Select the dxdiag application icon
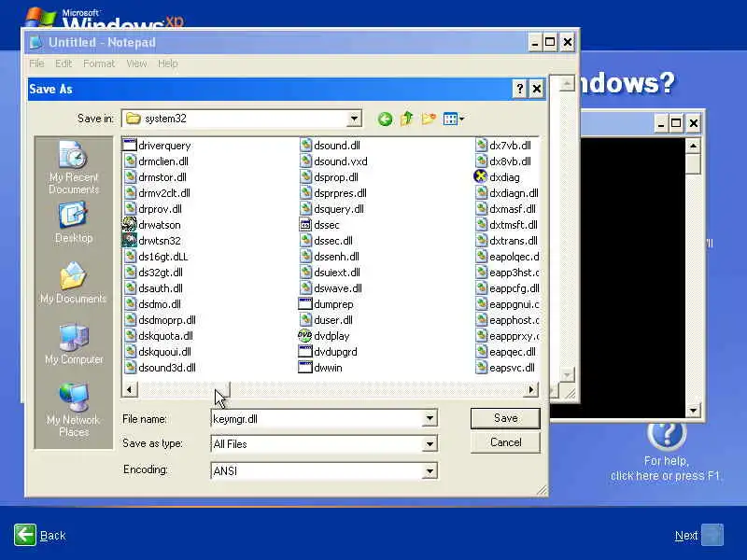The width and height of the screenshot is (747, 560). pyautogui.click(x=481, y=176)
